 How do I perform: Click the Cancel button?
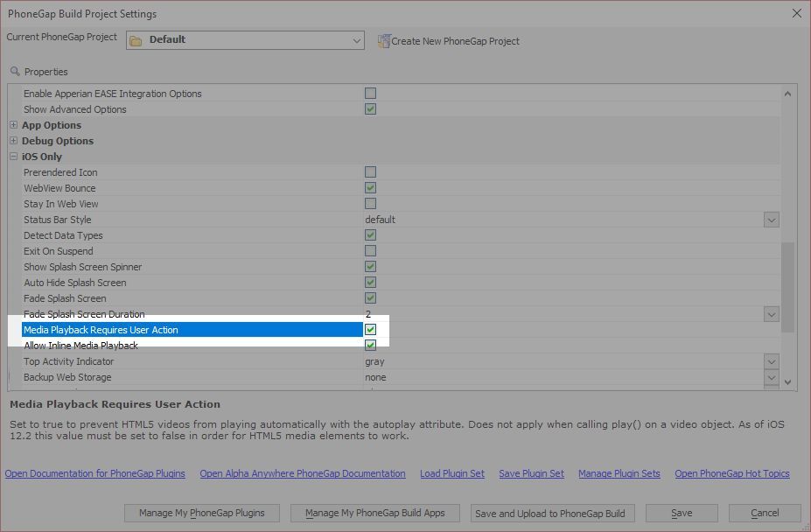(765, 513)
